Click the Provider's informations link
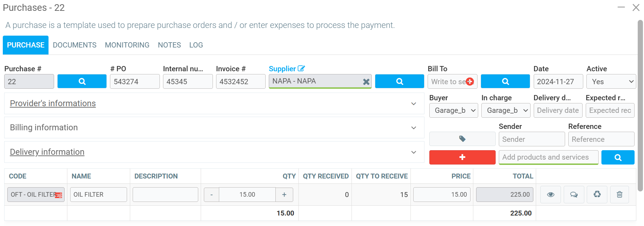Viewport: 644px width, 226px height. click(x=53, y=103)
